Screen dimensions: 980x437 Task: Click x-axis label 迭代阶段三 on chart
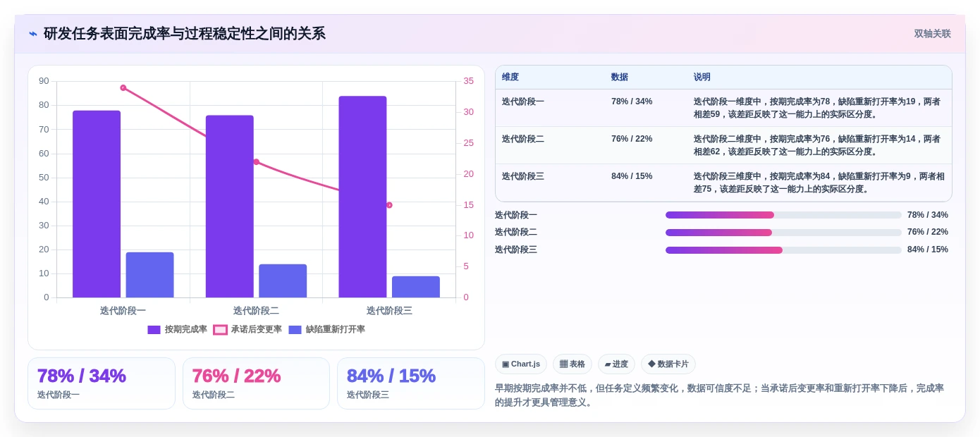point(389,310)
